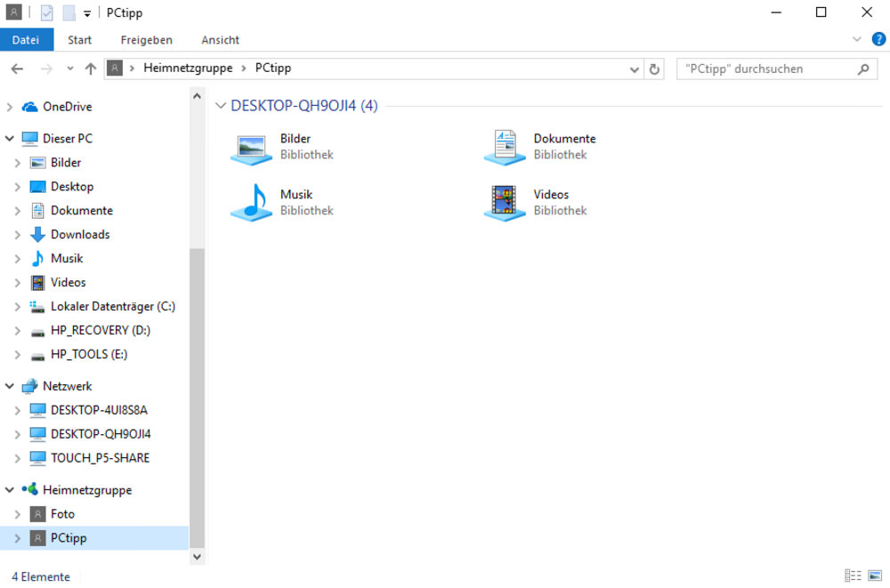The image size is (890, 588).
Task: Click the Downloads arrow icon in sidebar
Action: [37, 235]
